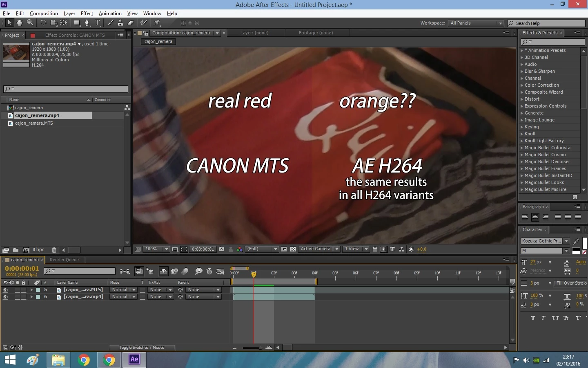Select the Roto Brush tool
The image size is (588, 368).
(144, 23)
